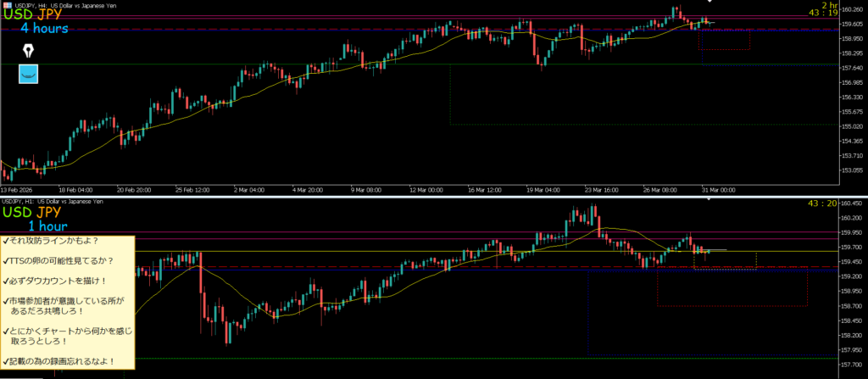Click the 160.260 price on H4 price scale

(850, 10)
